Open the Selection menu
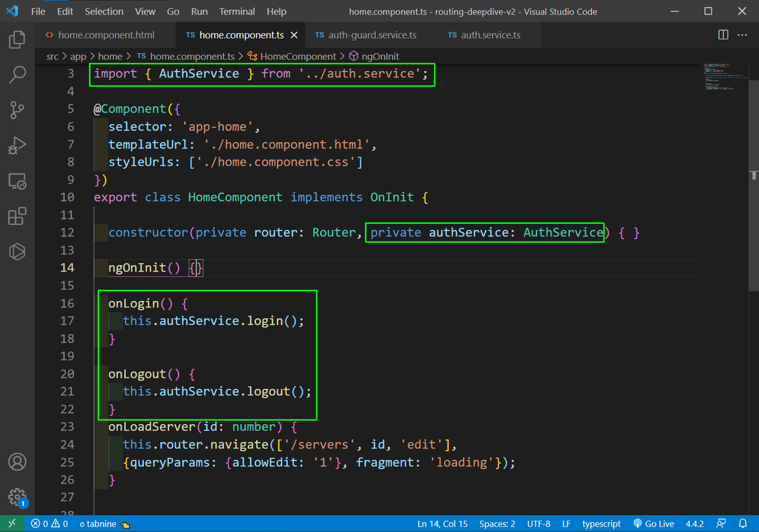Screen dimensions: 759x532 [x=104, y=11]
